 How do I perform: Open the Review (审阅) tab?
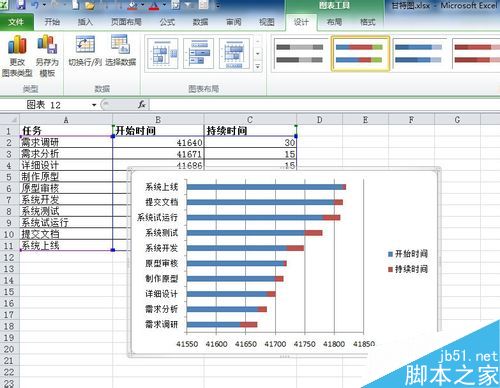[x=234, y=22]
